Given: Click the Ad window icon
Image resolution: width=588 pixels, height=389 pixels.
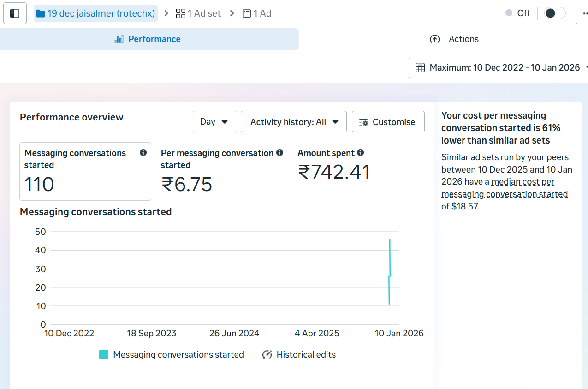Looking at the screenshot, I should (247, 13).
